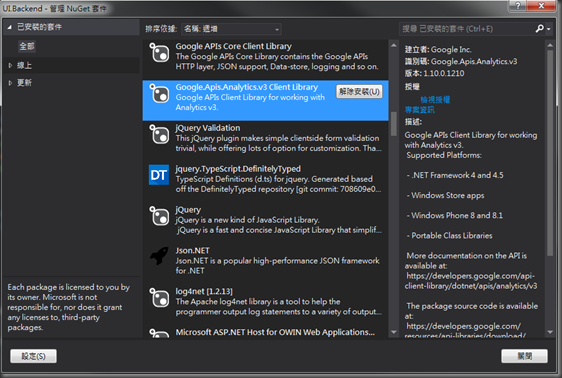Select the jquery.TypeScript.DefinitelyTyped package title
The image size is (562, 378).
click(x=238, y=169)
